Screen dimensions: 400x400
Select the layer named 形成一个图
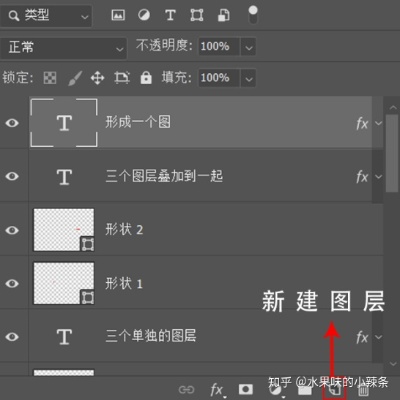coord(138,122)
